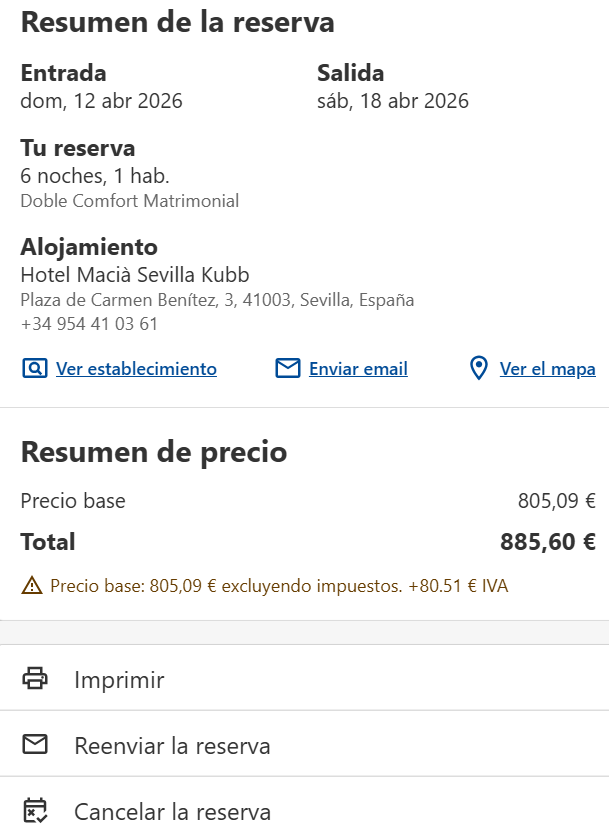Screen dimensions: 609x839
Task: Follow the Enviar email link
Action: pos(358,369)
